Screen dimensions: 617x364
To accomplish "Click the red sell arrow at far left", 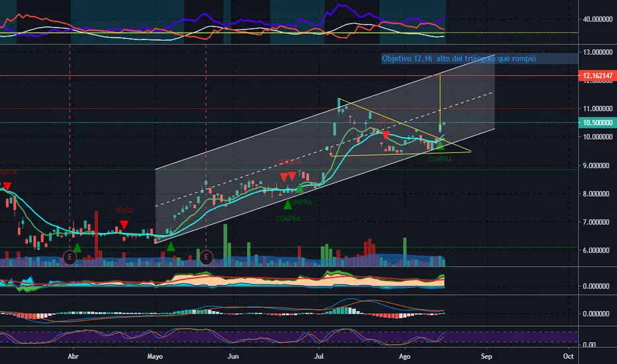I will pyautogui.click(x=7, y=186).
